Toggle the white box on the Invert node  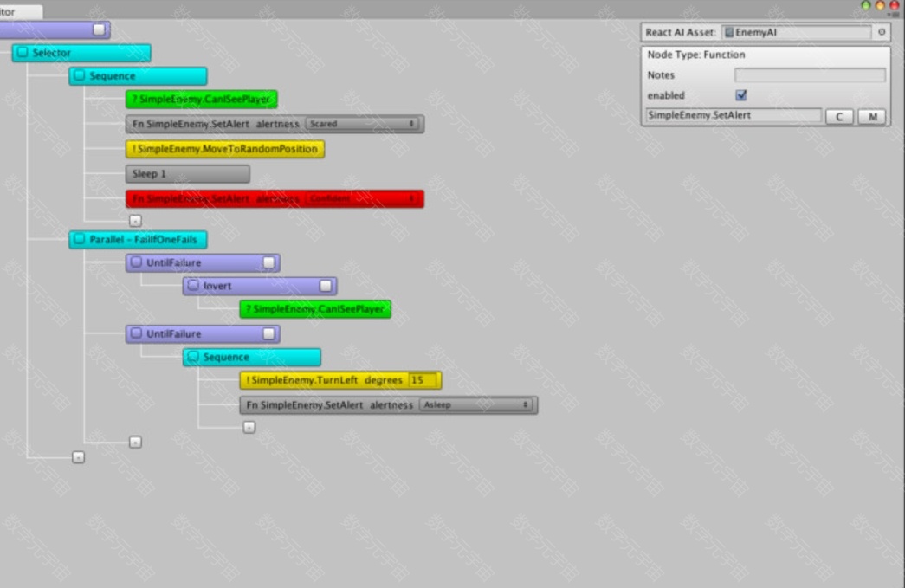point(326,286)
